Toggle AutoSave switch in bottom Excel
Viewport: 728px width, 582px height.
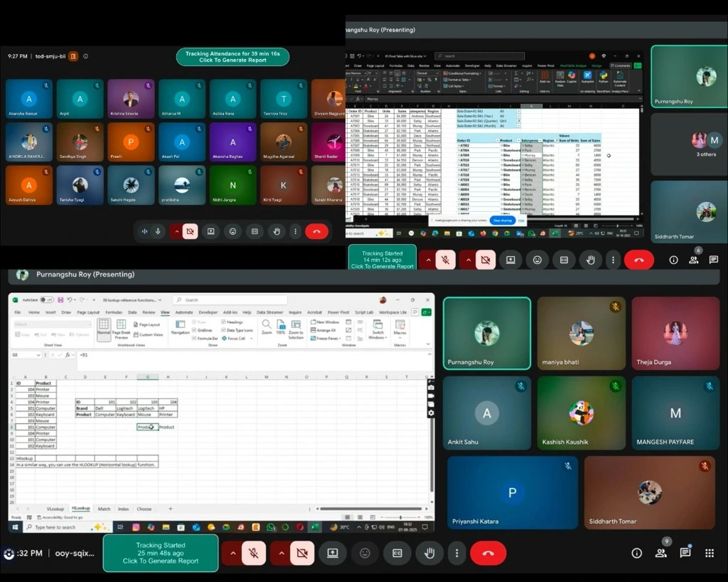[x=46, y=300]
